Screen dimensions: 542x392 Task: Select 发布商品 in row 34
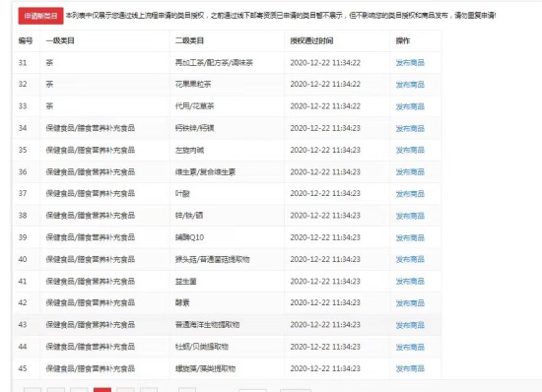[410, 128]
